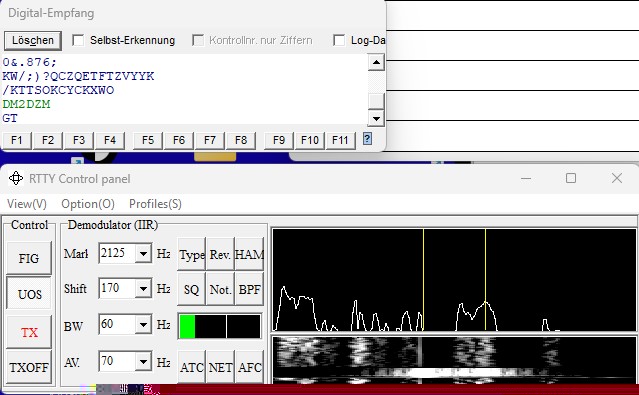Click the RTTY Control panel crosshair icon
Viewport: 639px width, 395px height.
tap(16, 179)
